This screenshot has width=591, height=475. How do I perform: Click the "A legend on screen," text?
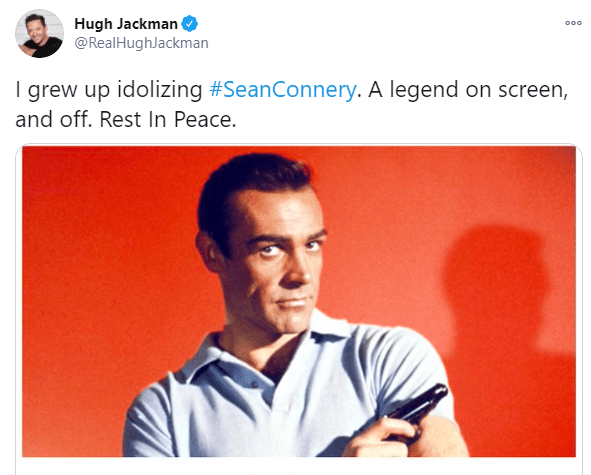point(468,90)
